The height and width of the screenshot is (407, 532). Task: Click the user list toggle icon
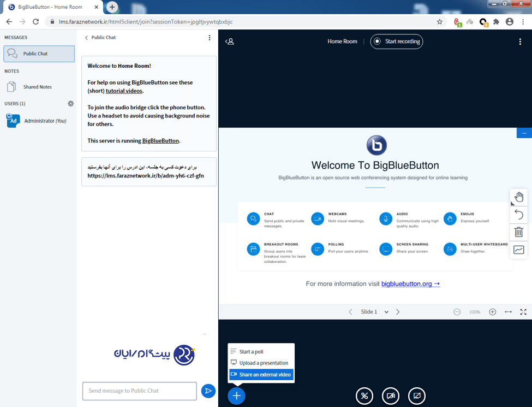click(230, 42)
